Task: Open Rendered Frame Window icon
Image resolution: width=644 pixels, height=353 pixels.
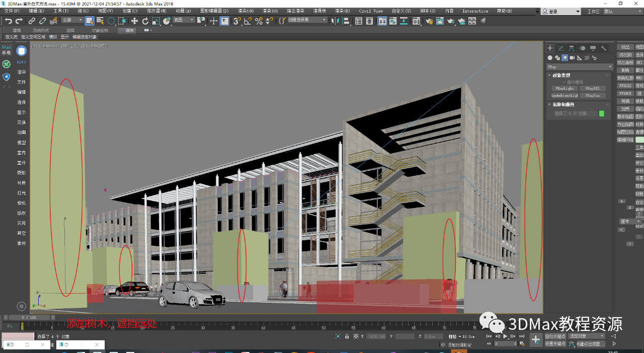Action: point(440,21)
